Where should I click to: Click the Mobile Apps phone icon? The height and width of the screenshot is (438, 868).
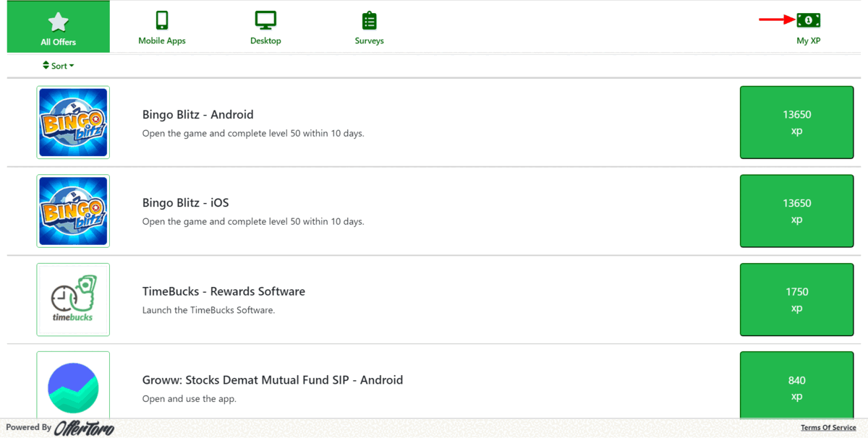162,20
